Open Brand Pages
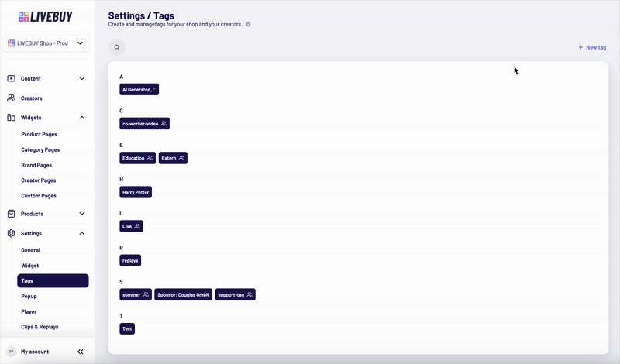 point(36,165)
